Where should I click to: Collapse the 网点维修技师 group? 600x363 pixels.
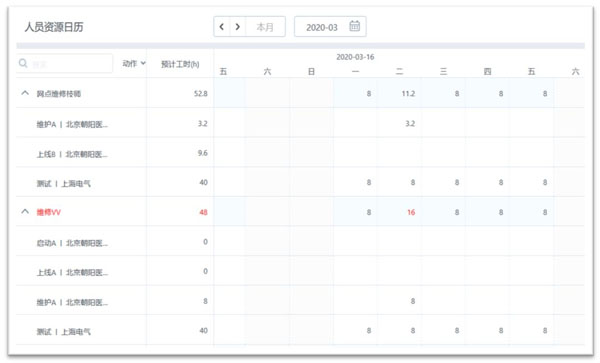click(x=25, y=93)
